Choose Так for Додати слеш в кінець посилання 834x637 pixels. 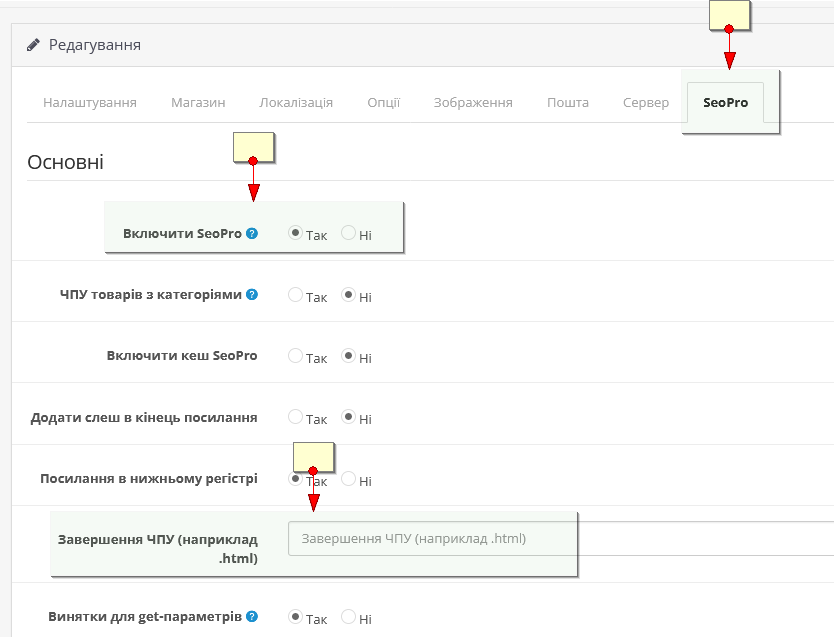pyautogui.click(x=295, y=417)
